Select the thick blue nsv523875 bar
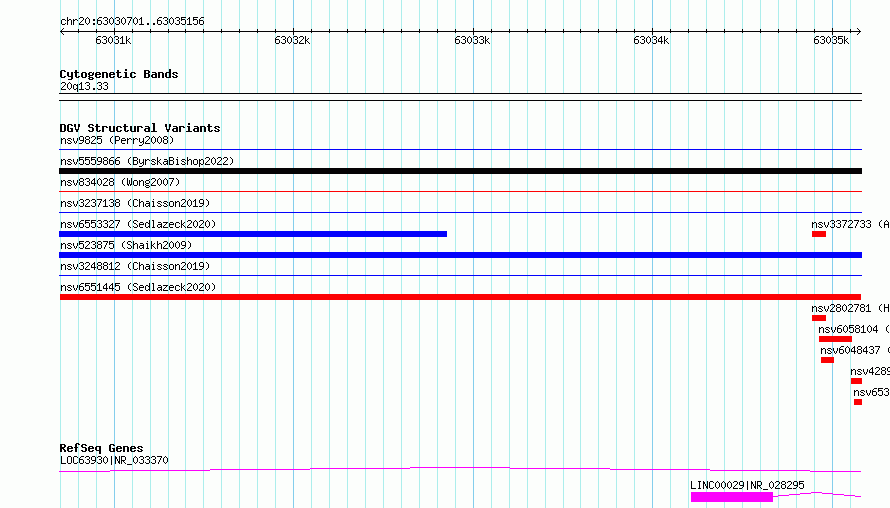890x508 pixels. coord(460,255)
